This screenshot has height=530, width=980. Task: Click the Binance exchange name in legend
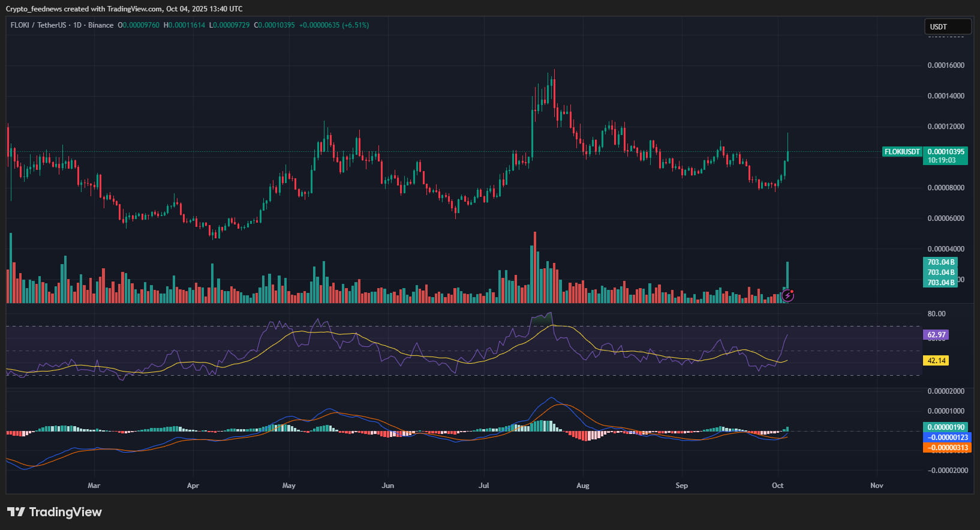[101, 25]
